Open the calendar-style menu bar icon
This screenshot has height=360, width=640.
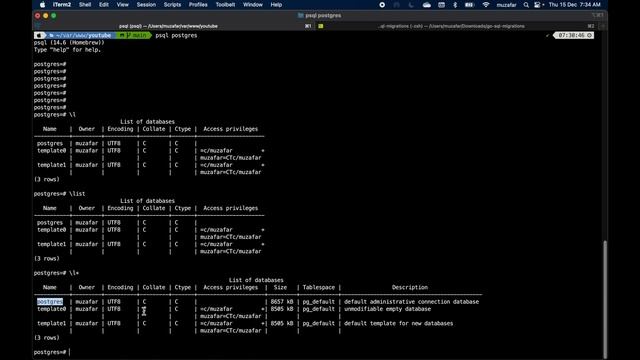point(442,5)
